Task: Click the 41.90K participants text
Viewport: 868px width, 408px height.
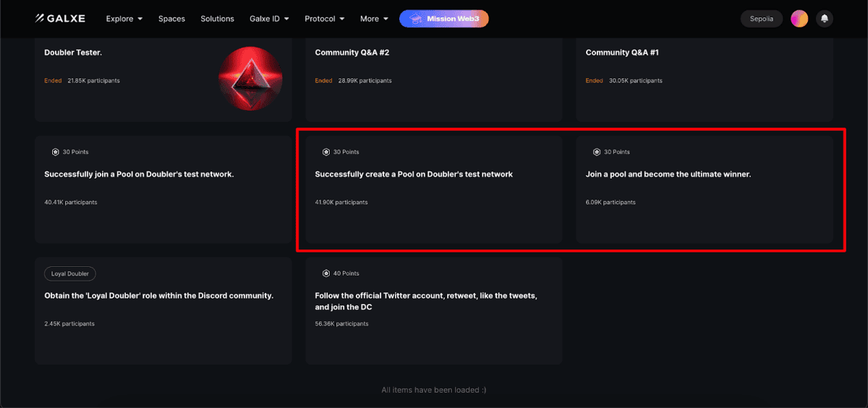Action: (x=341, y=202)
